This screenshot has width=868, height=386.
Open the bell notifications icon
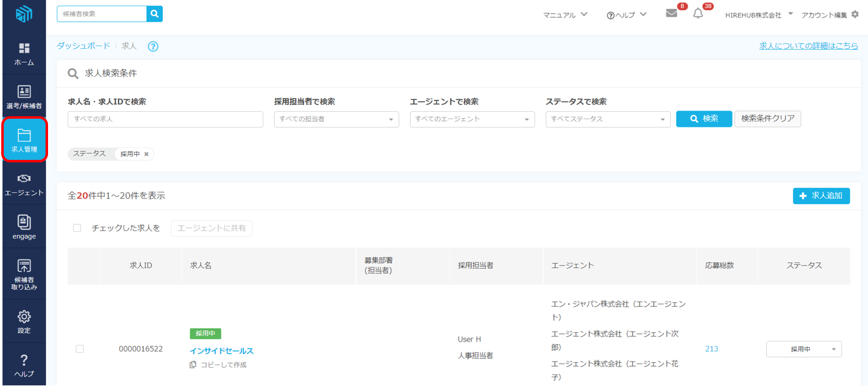698,14
